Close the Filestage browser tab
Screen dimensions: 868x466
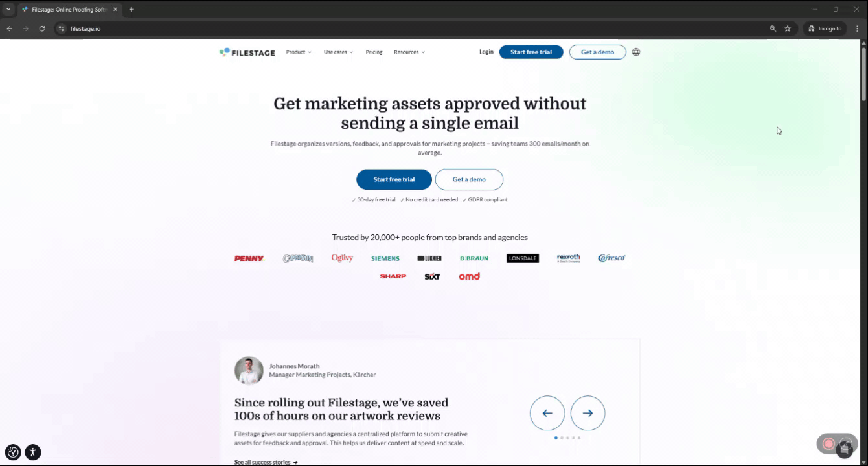click(x=115, y=10)
